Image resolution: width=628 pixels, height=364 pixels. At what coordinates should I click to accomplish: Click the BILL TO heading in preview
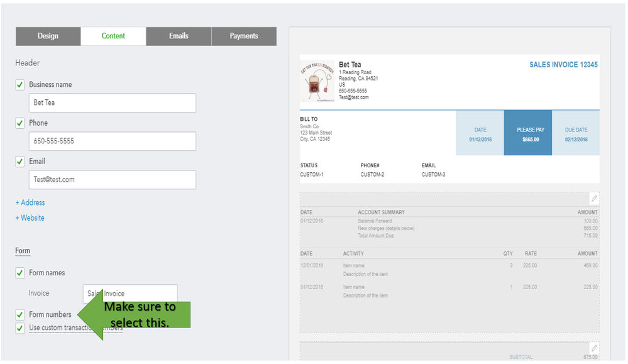click(x=309, y=119)
